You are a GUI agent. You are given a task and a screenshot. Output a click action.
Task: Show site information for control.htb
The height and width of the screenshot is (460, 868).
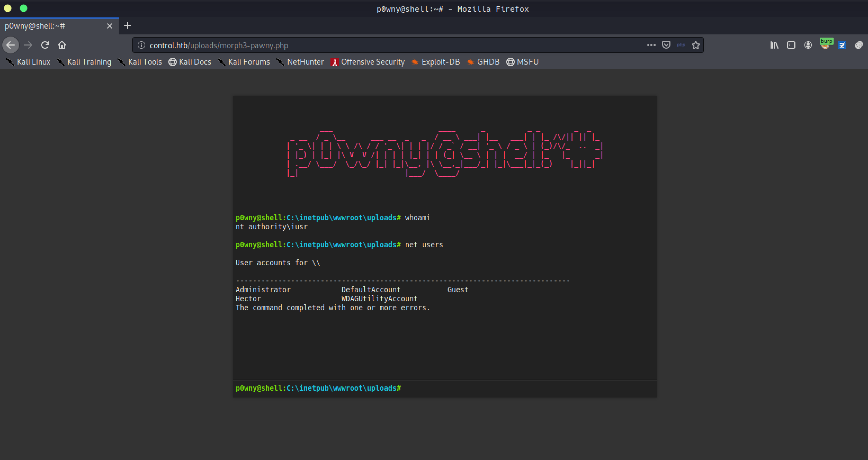coord(141,45)
